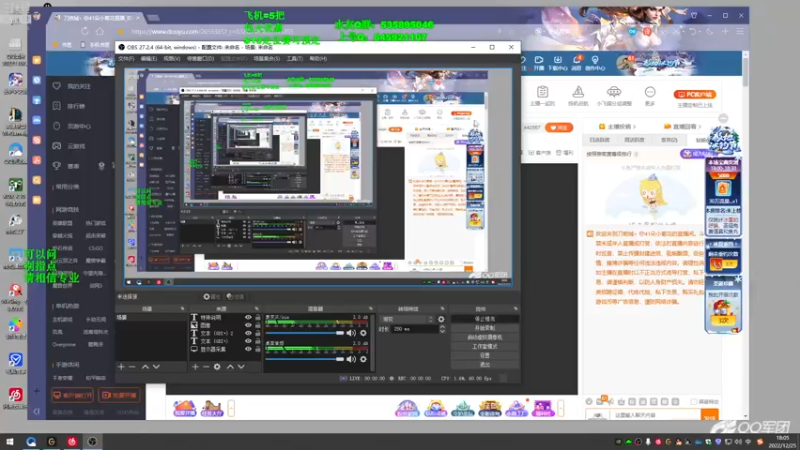Adjust the Mic/Aux volume slider
Image resolution: width=800 pixels, height=450 pixels.
click(305, 333)
